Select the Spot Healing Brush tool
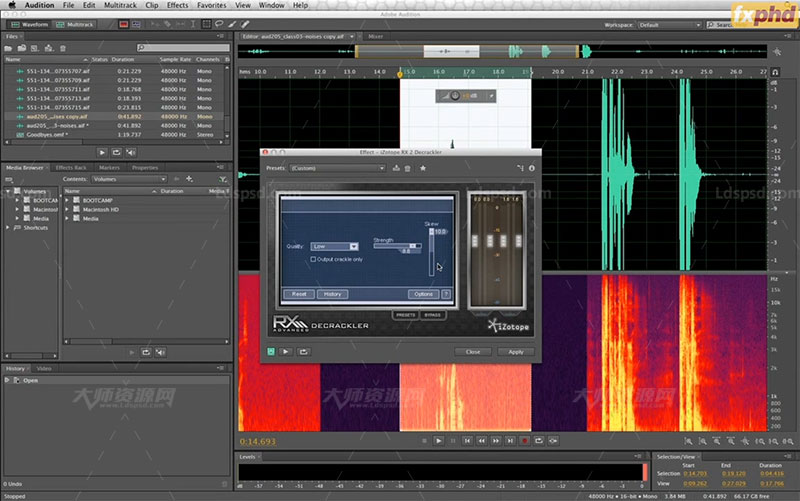This screenshot has width=800, height=501. (245, 24)
